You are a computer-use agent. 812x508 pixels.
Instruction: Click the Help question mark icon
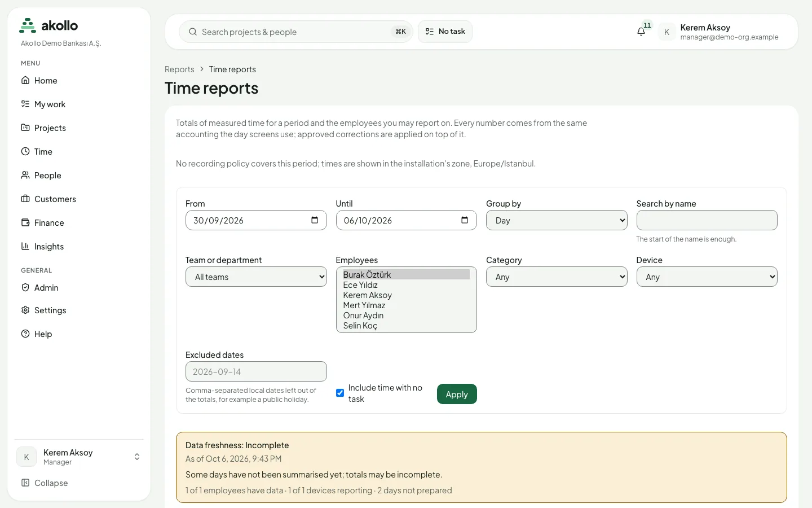(25, 334)
